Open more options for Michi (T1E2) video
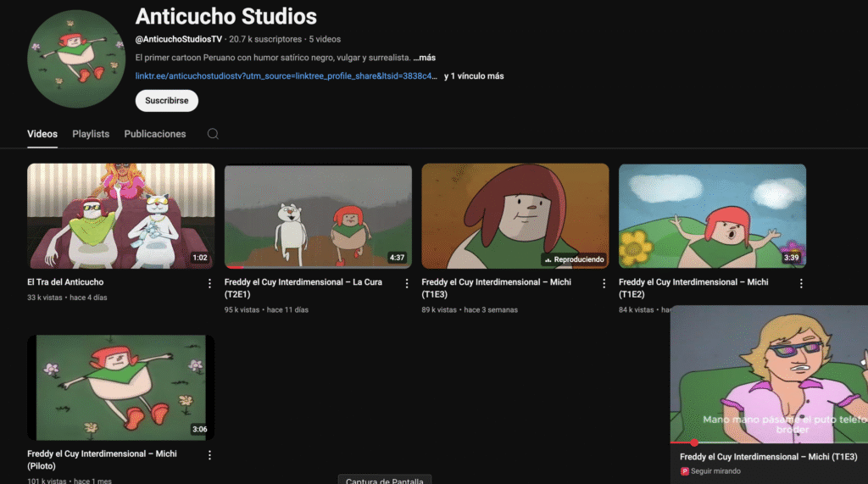Screen dimensions: 868x484 pyautogui.click(x=800, y=283)
